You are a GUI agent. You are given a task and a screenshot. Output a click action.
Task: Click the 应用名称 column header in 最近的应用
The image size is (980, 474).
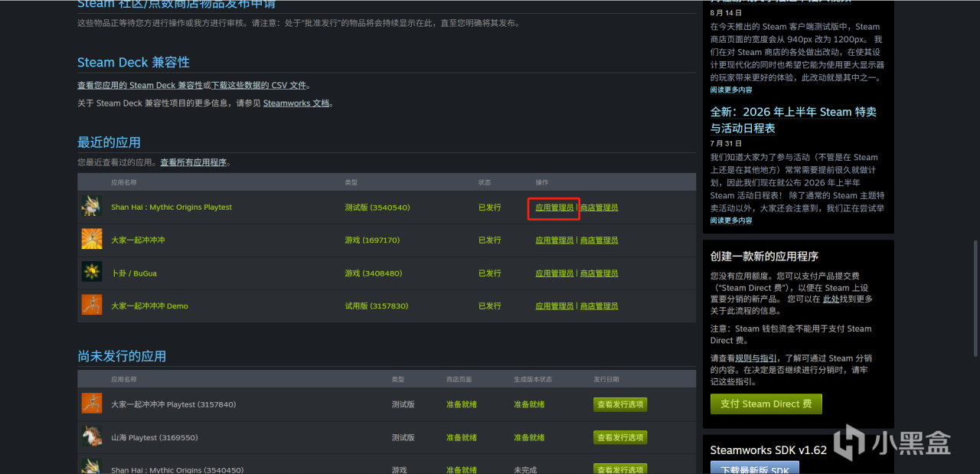[123, 182]
